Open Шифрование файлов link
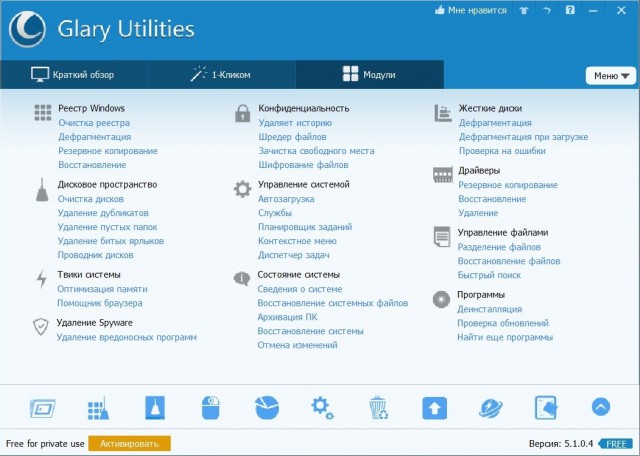 [x=303, y=165]
